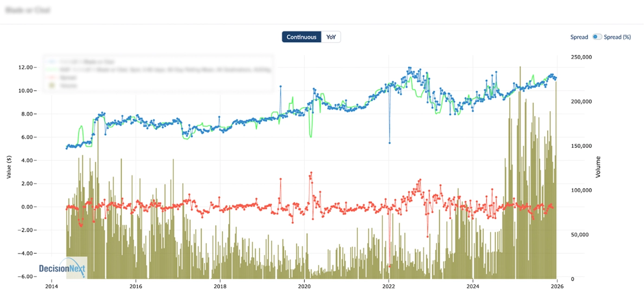
Task: Click the DecisionNext logo
Action: [62, 268]
